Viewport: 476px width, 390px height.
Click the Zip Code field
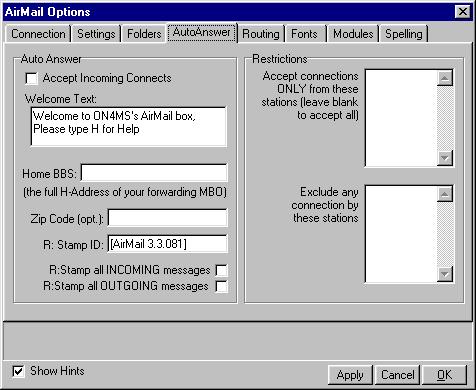167,218
